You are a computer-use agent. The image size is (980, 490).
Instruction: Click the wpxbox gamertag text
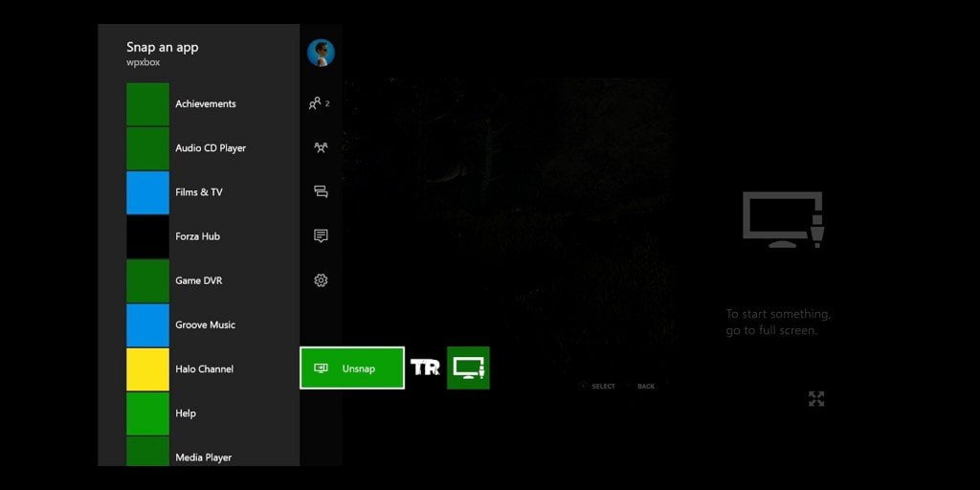point(144,62)
